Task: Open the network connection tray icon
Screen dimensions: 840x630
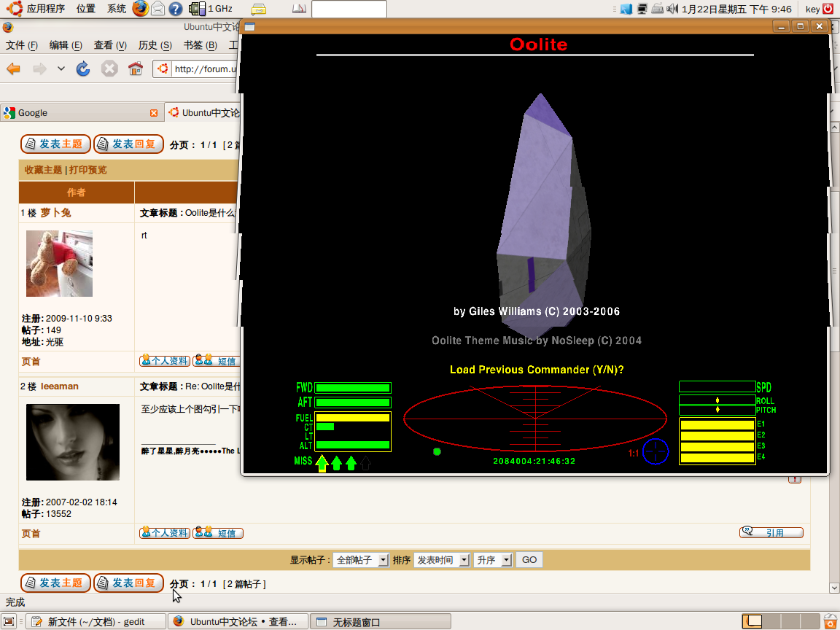Action: [x=642, y=9]
